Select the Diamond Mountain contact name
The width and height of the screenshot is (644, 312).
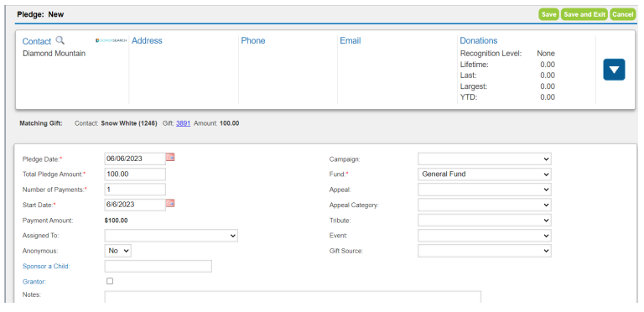coord(55,54)
